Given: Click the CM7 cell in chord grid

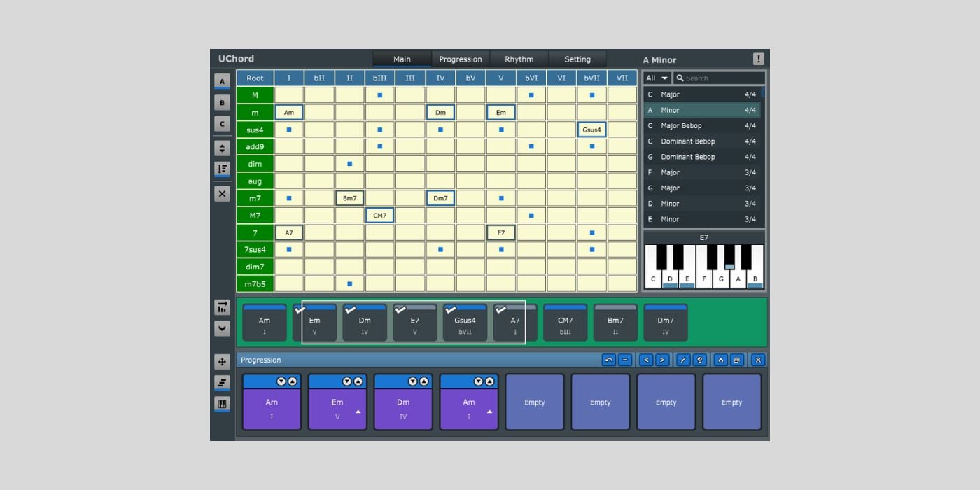Looking at the screenshot, I should pos(379,215).
